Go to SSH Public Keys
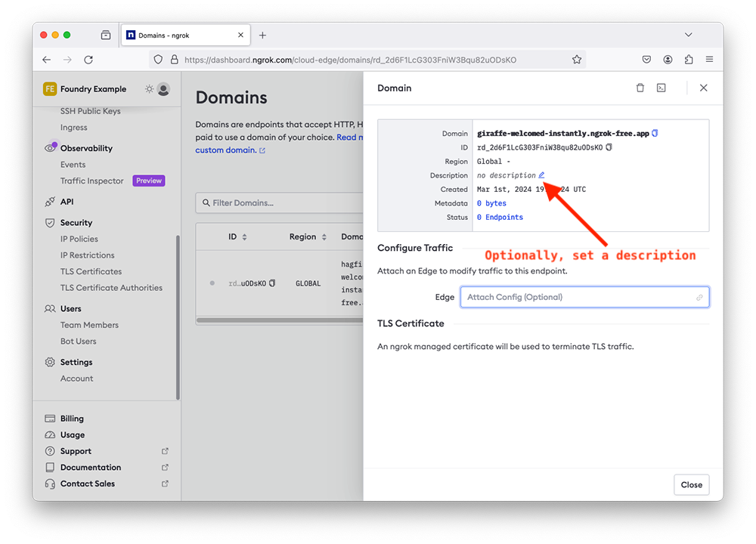 (90, 111)
